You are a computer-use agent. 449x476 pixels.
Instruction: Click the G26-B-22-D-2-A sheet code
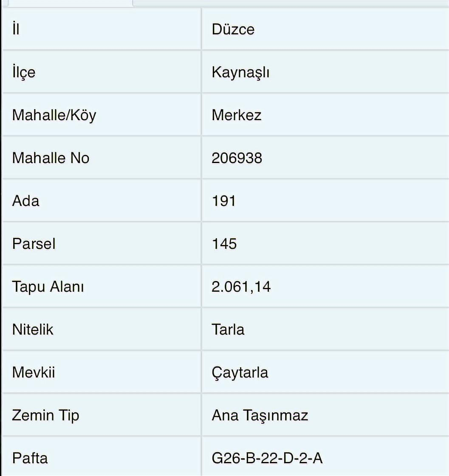coord(267,458)
